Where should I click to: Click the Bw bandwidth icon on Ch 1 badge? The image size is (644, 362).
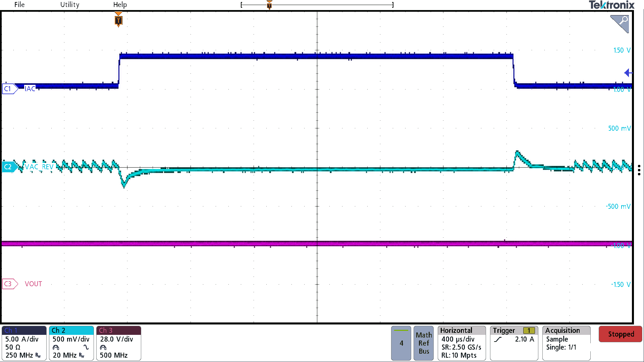pyautogui.click(x=38, y=355)
